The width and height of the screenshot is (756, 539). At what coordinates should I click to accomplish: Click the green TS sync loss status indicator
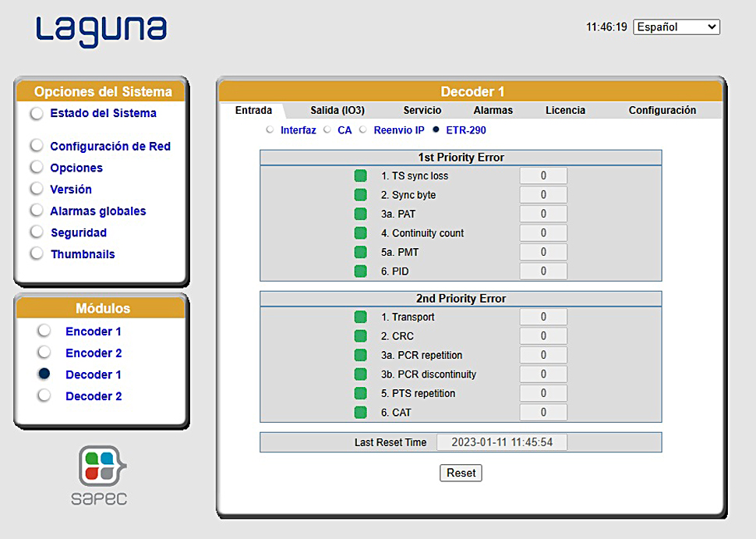tap(361, 176)
